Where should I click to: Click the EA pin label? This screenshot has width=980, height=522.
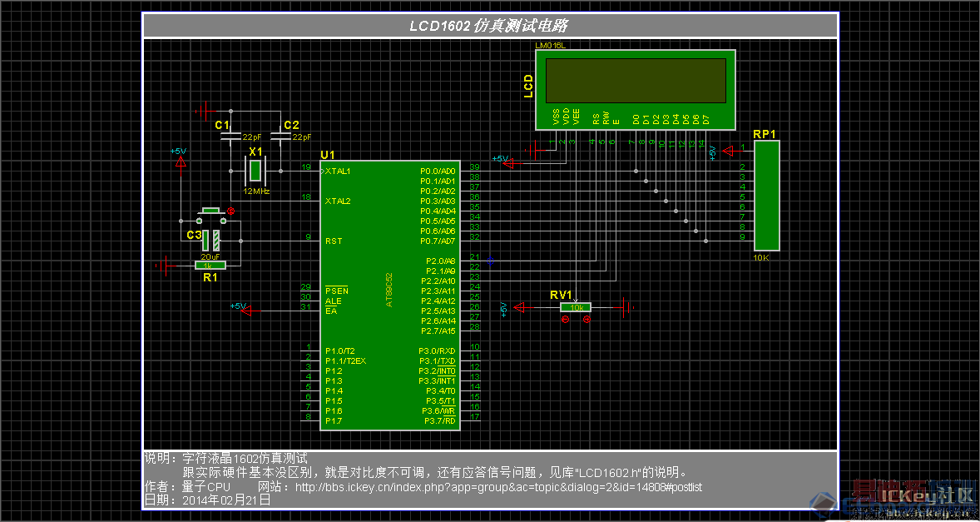[x=330, y=311]
